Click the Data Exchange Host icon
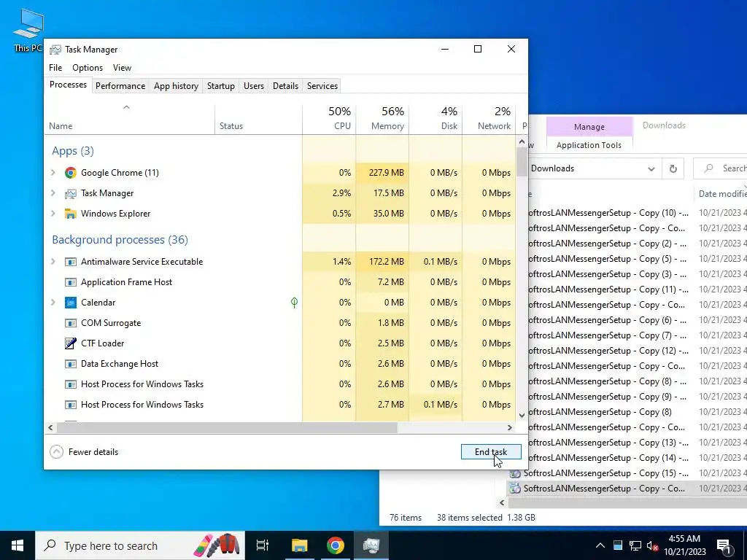Screen dimensions: 747x560 coord(71,365)
